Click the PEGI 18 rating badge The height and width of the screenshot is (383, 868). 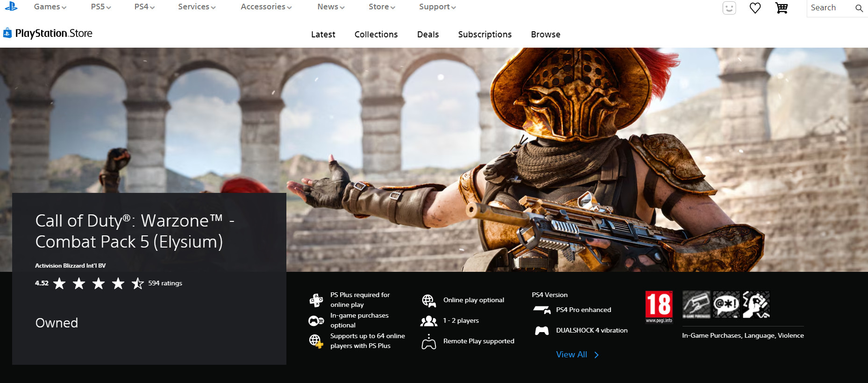(659, 306)
